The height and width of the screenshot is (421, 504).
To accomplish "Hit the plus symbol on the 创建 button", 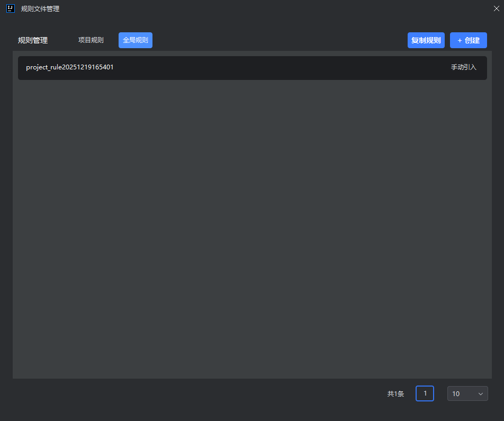I will tap(460, 41).
